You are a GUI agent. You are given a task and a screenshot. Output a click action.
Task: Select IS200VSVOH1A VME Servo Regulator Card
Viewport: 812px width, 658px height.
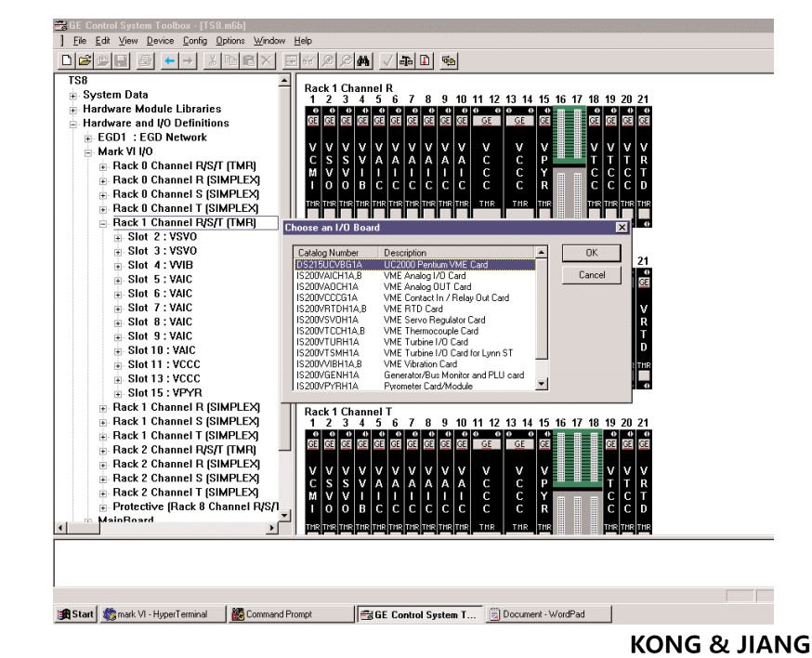414,320
